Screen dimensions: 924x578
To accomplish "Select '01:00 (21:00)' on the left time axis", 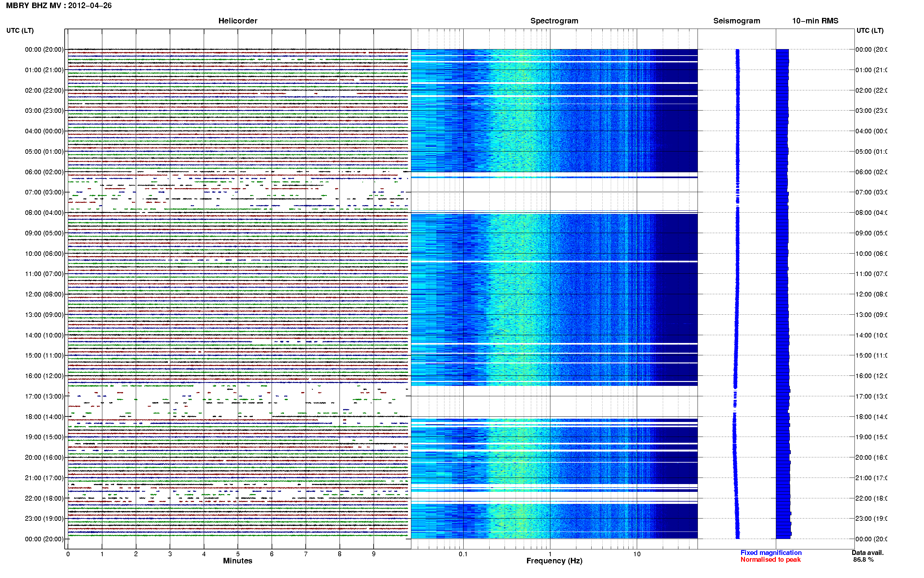I will click(x=44, y=70).
